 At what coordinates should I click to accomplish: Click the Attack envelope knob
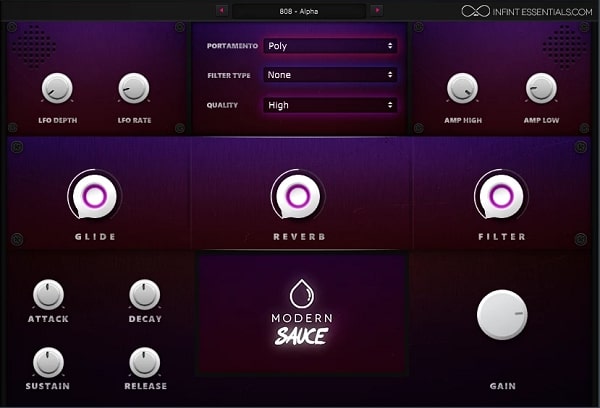[x=48, y=295]
